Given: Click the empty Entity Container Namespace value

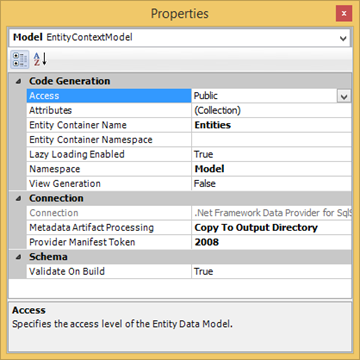Looking at the screenshot, I should [271, 140].
